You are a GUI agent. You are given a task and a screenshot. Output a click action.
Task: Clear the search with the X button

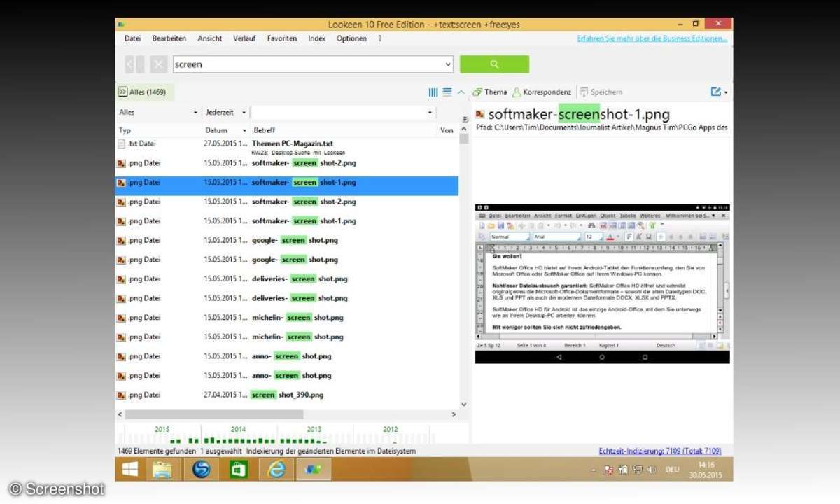click(159, 64)
